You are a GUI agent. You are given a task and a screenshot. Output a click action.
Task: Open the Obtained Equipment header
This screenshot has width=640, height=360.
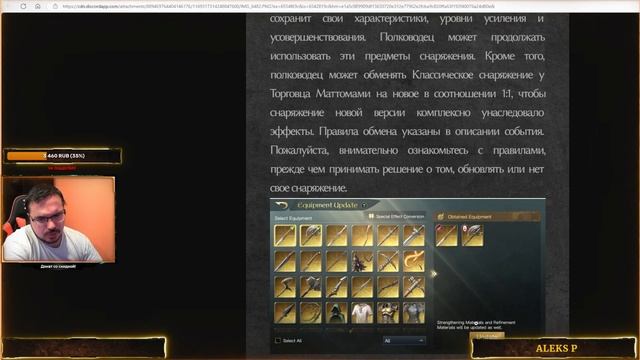pyautogui.click(x=487, y=217)
